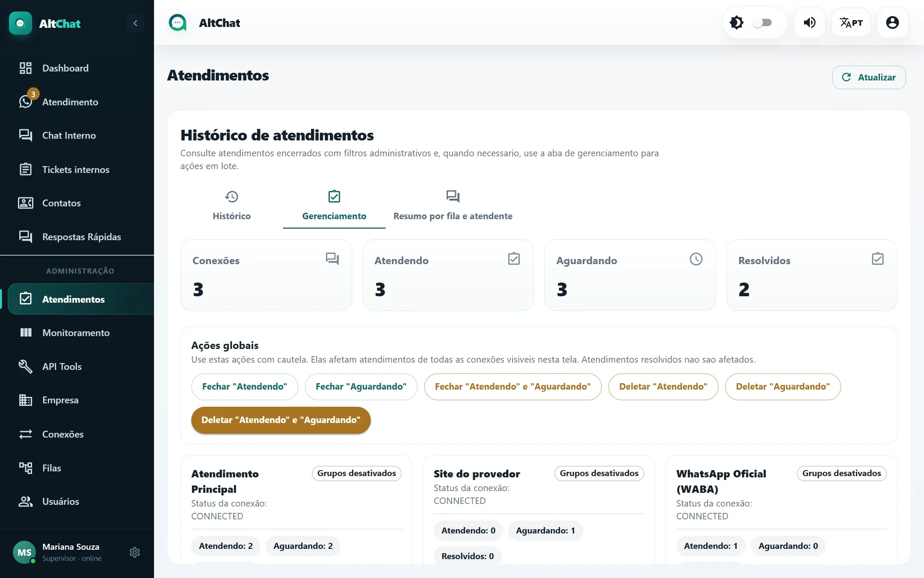Click Grupos desativados on Atendimento Principal card
This screenshot has height=578, width=924.
point(356,474)
